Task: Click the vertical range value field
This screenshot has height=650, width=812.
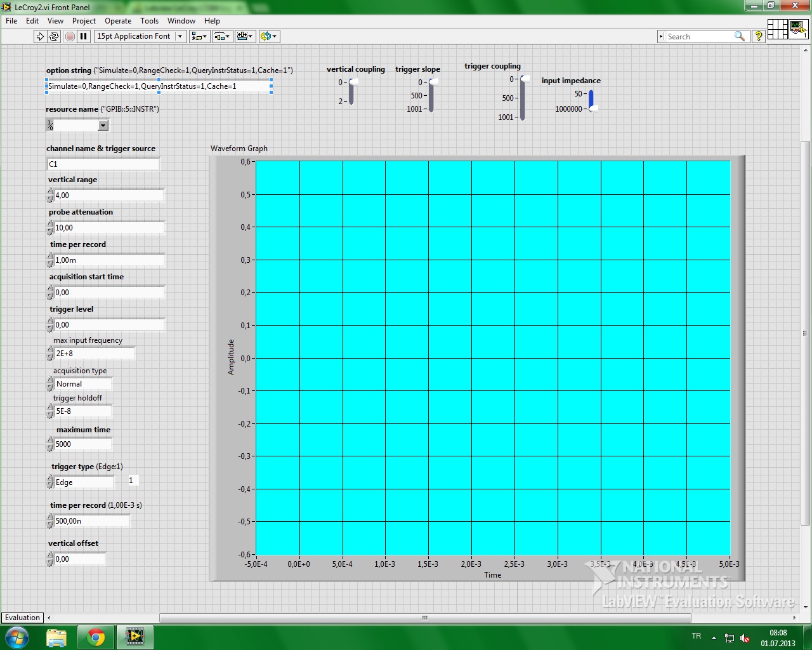Action: [109, 196]
